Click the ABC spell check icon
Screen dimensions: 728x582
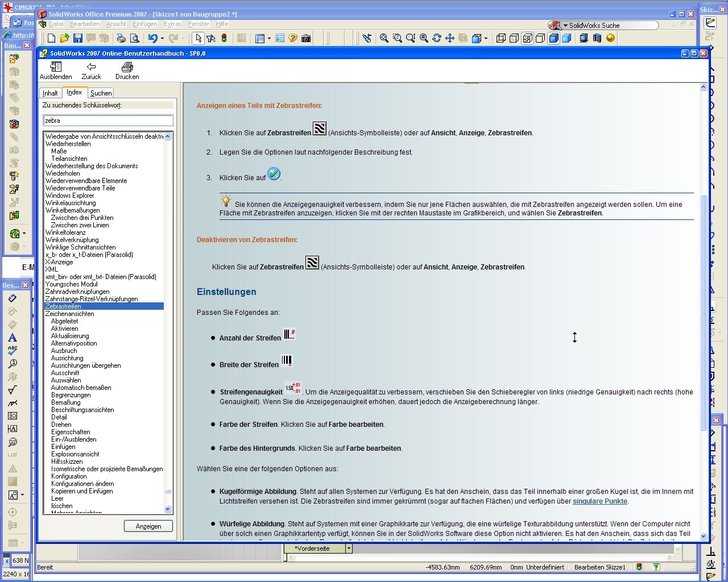tap(13, 350)
